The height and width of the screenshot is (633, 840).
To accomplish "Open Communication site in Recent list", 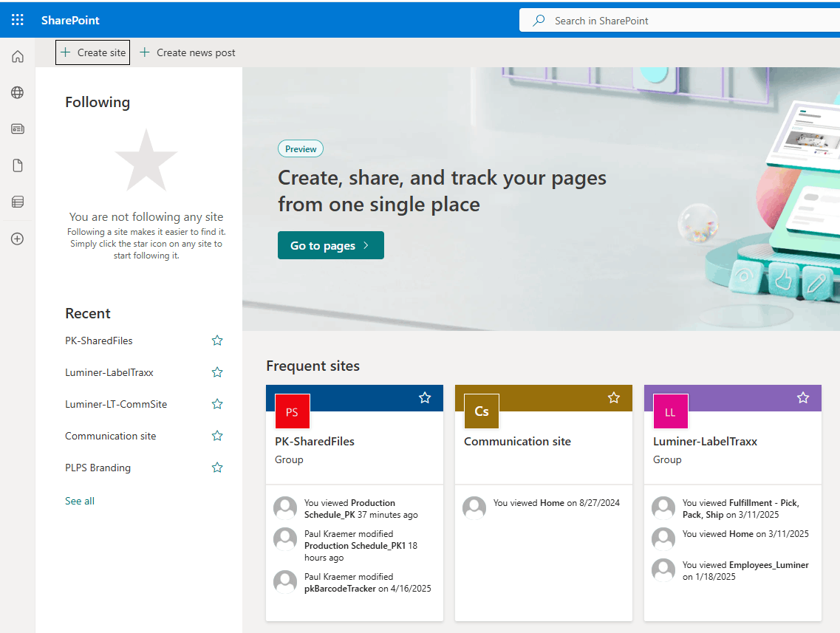I will pyautogui.click(x=110, y=436).
